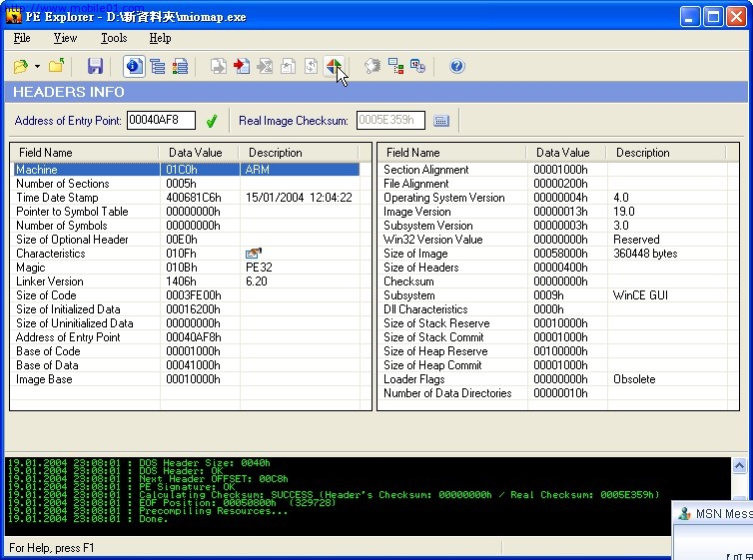Expand the Open File dropdown arrow
Image resolution: width=753 pixels, height=560 pixels.
click(37, 66)
